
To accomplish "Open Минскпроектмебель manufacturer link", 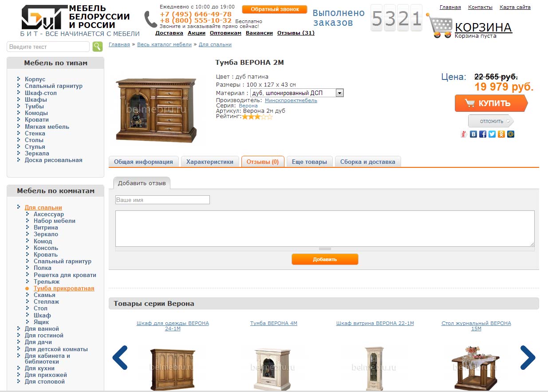I will [291, 100].
